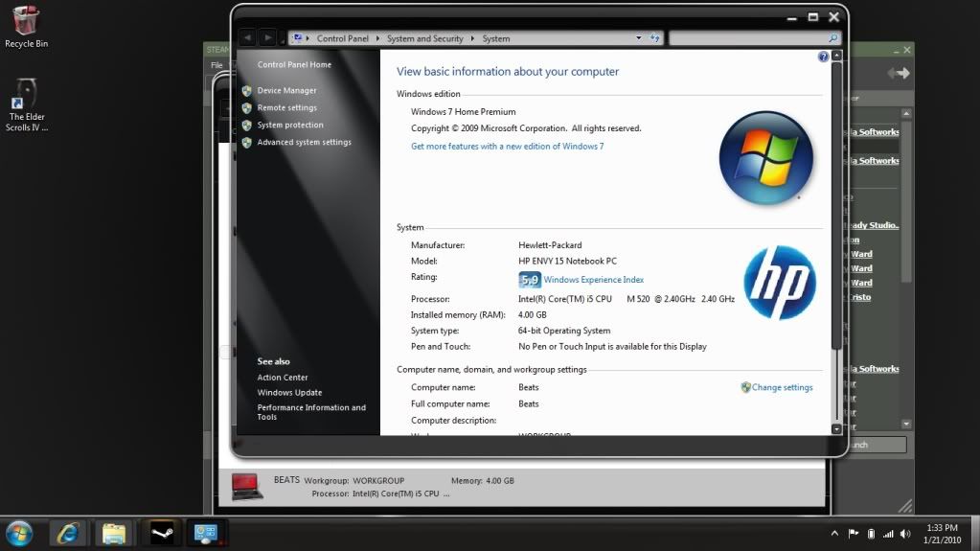Click the HP logo image
980x551 pixels.
coord(780,282)
